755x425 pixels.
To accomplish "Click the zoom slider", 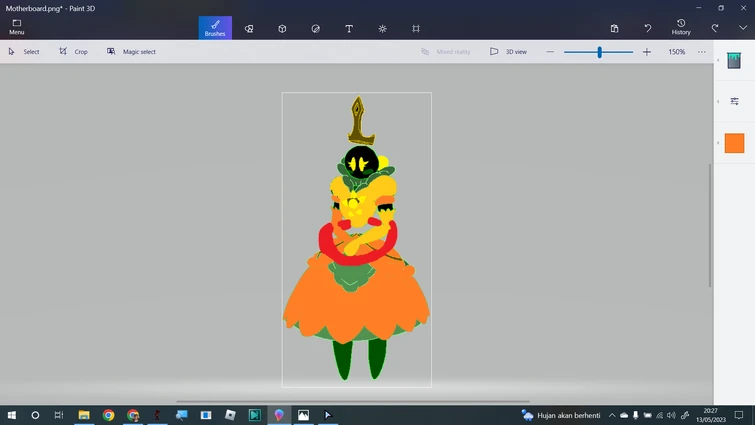I will tap(599, 52).
